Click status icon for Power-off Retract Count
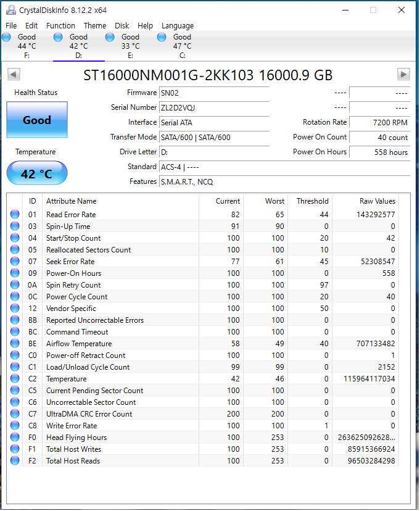The height and width of the screenshot is (511, 420). pos(15,355)
